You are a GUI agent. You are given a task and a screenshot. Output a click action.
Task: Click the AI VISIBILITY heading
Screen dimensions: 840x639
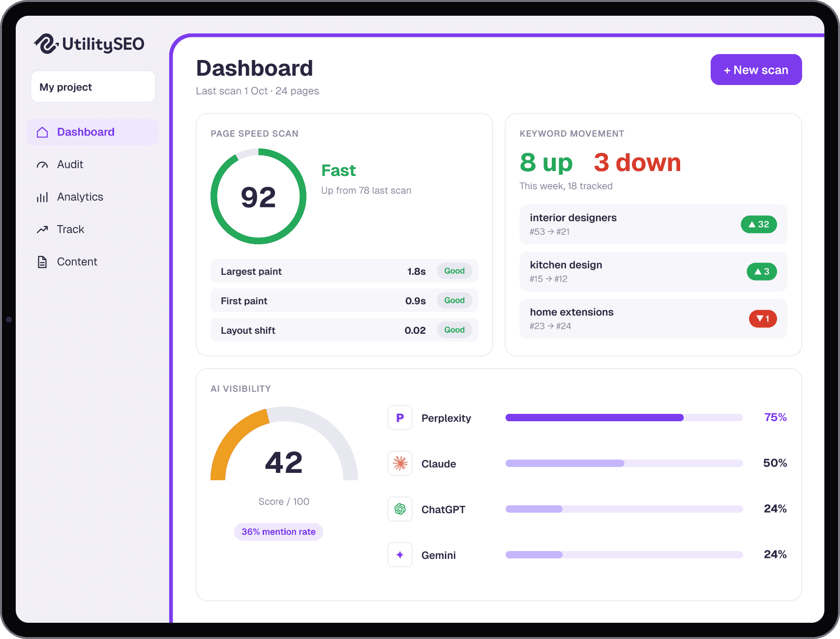click(241, 389)
